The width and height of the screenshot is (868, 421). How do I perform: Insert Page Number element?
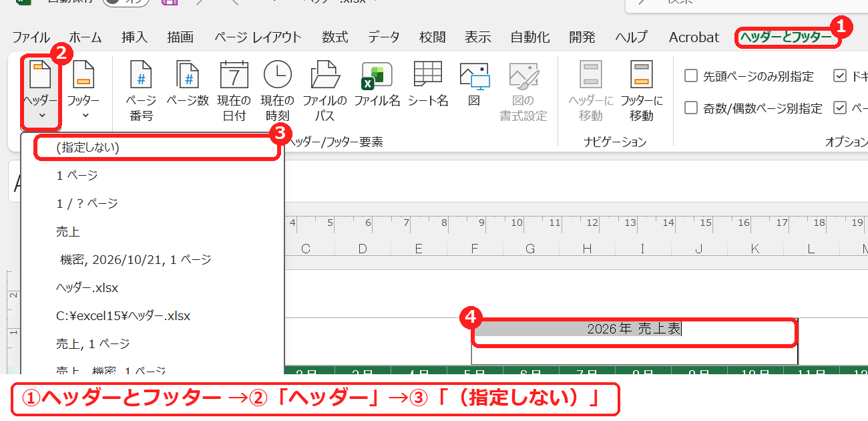tap(142, 92)
